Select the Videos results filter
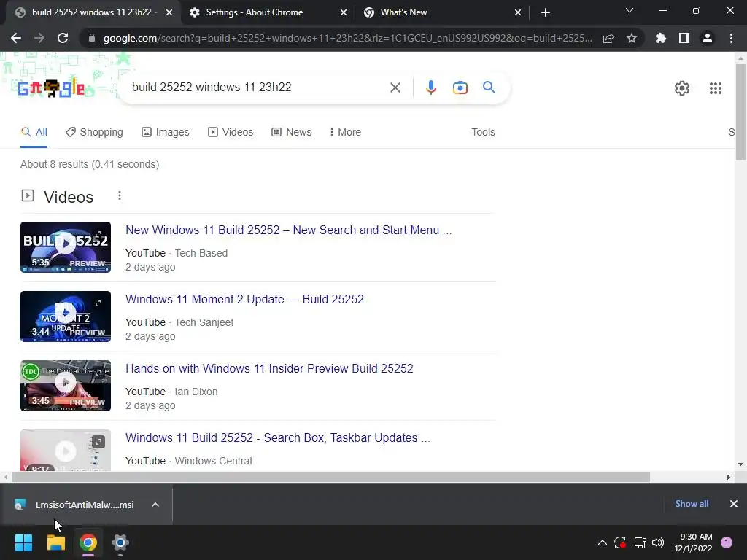The width and height of the screenshot is (747, 560). (231, 132)
